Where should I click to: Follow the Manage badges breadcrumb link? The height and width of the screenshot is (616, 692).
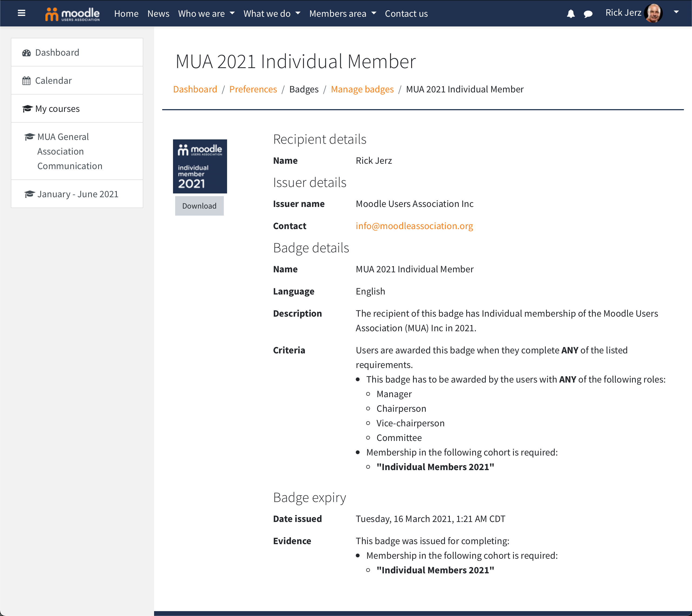(x=362, y=89)
